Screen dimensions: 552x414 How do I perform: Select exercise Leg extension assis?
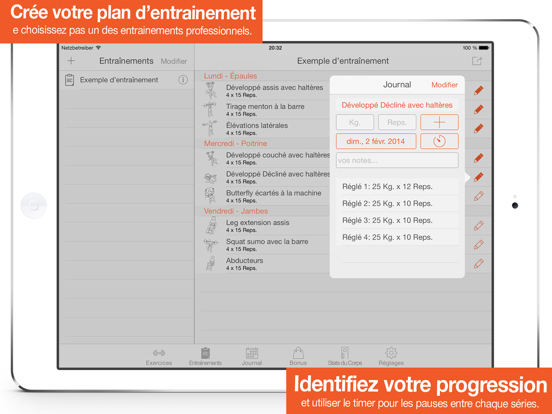(265, 226)
